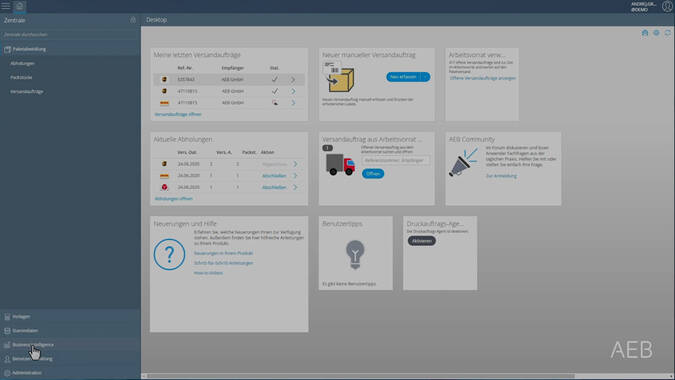675x380 pixels.
Task: Click the lightbulb Benutzertipps icon
Action: point(355,255)
